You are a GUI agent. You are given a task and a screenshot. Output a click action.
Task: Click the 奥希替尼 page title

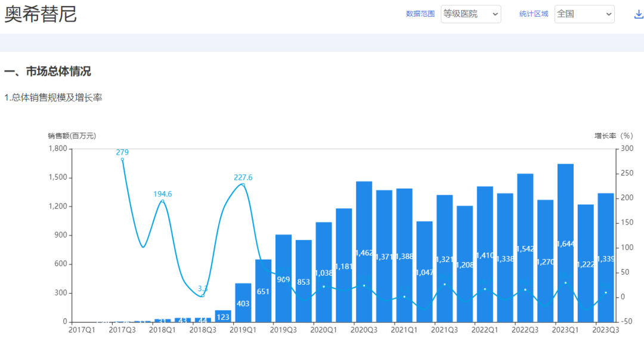click(x=41, y=14)
